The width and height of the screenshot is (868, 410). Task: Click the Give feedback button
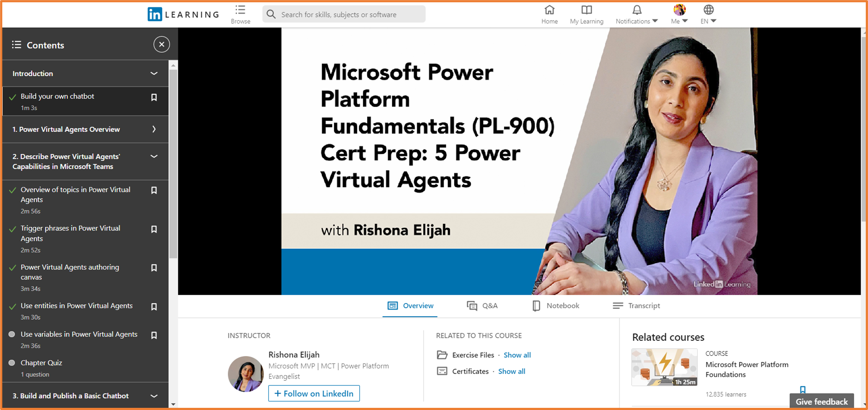[x=821, y=401]
